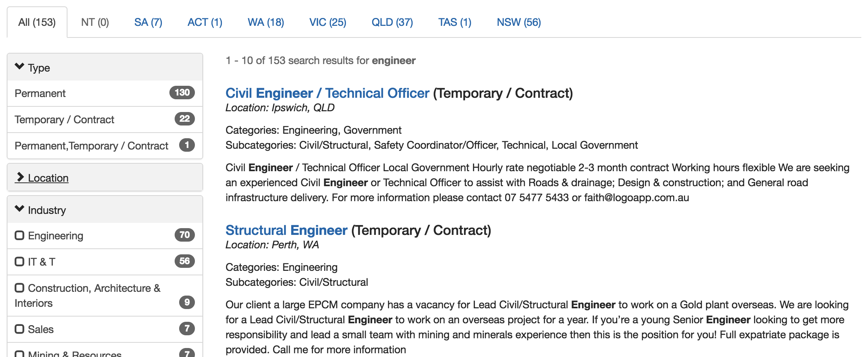Screen dimensions: 868x357
Task: Open the ACT (1) tab
Action: point(205,22)
